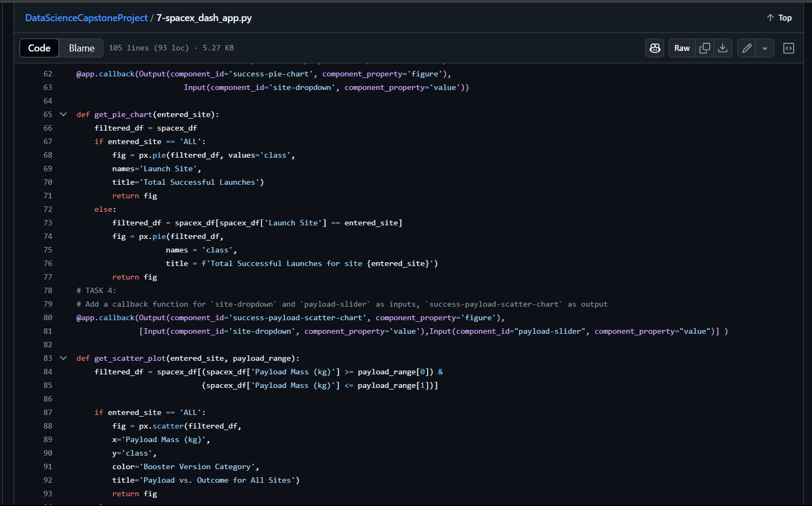Viewport: 812px width, 506px height.
Task: Select line number 83
Action: point(48,358)
